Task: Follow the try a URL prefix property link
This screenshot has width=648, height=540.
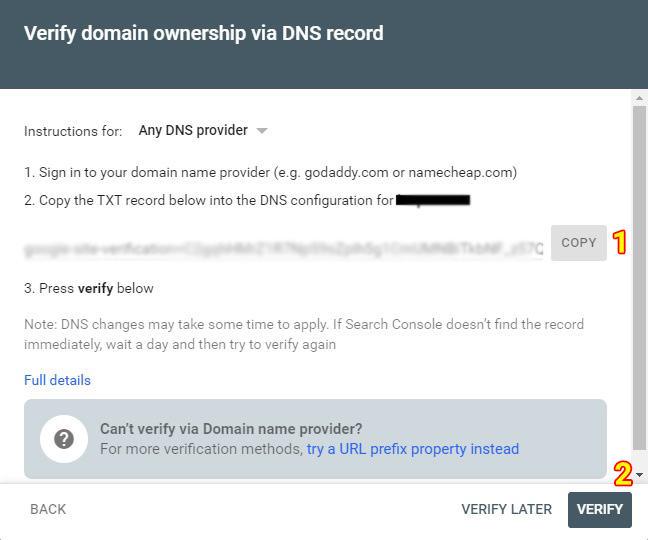Action: tap(412, 449)
